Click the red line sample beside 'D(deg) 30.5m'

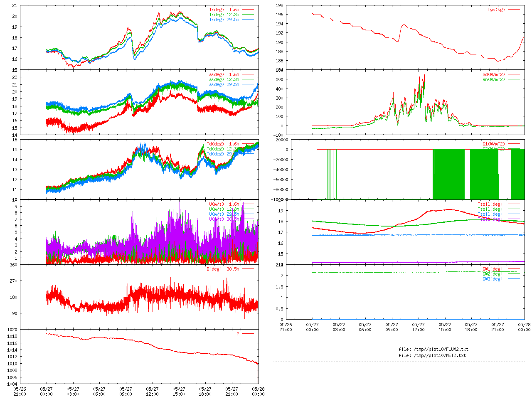pos(248,269)
